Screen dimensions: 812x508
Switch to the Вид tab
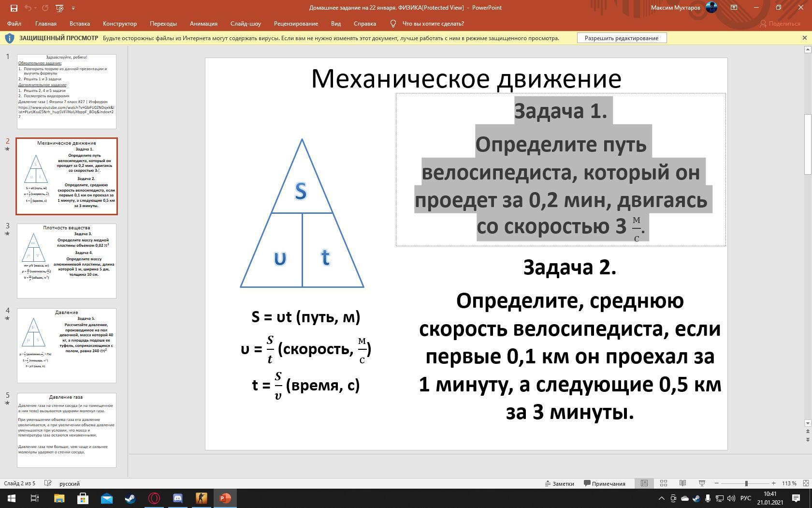pyautogui.click(x=336, y=24)
